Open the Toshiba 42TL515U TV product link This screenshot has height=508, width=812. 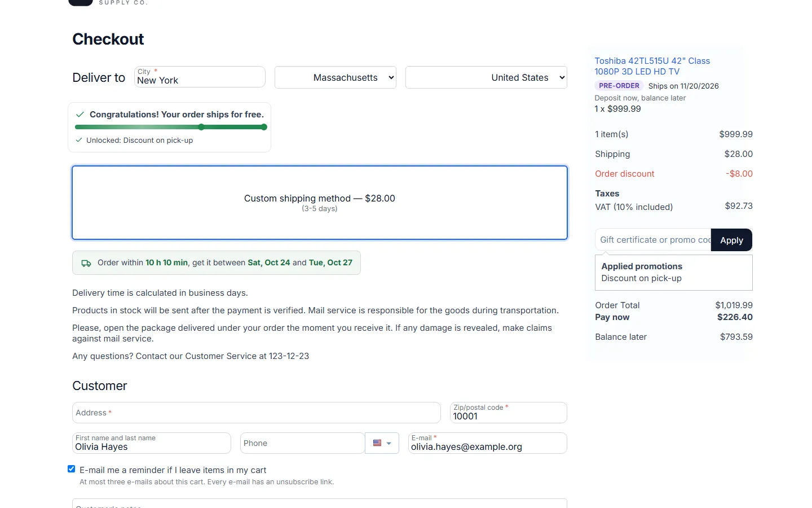(652, 66)
